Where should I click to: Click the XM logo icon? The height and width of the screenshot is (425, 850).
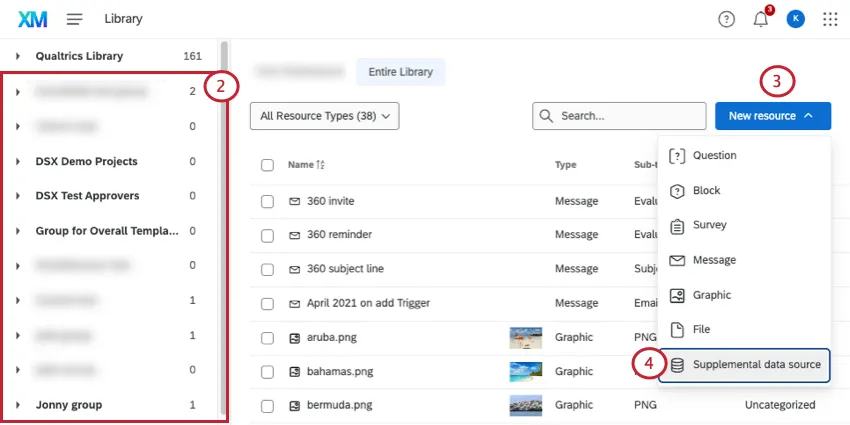[33, 19]
